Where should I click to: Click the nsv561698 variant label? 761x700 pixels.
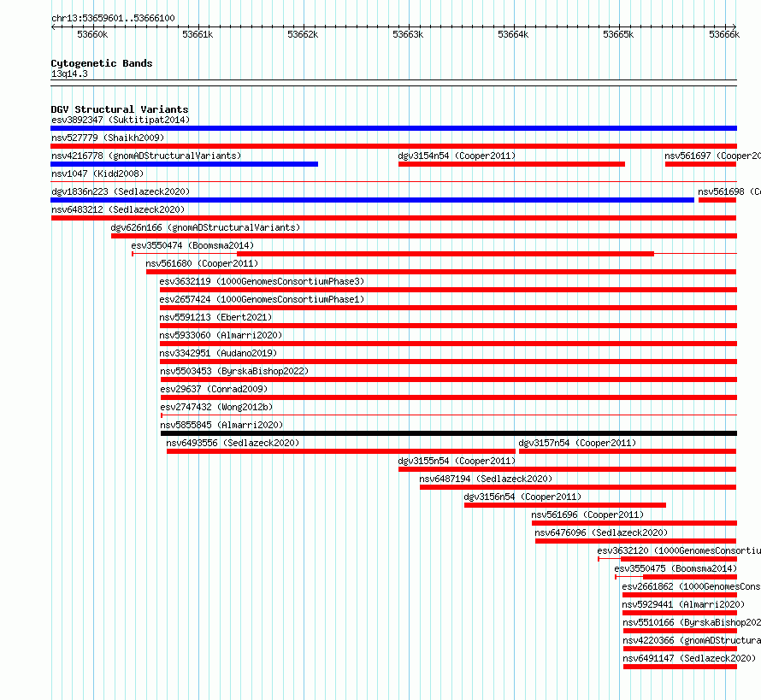tap(729, 191)
